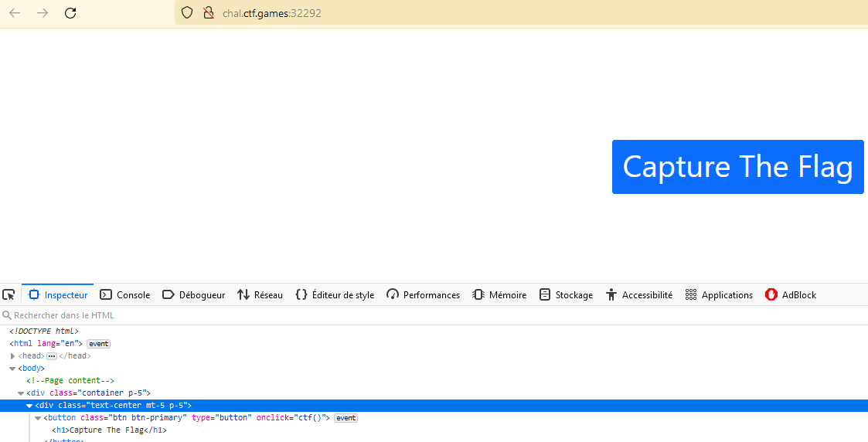Click the Rechercher dans le HTML field
The width and height of the screenshot is (868, 442).
[155, 315]
